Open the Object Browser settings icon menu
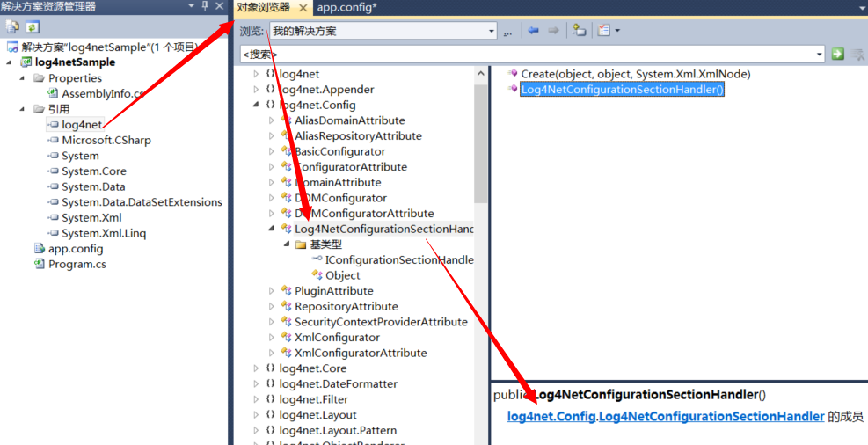 click(608, 31)
